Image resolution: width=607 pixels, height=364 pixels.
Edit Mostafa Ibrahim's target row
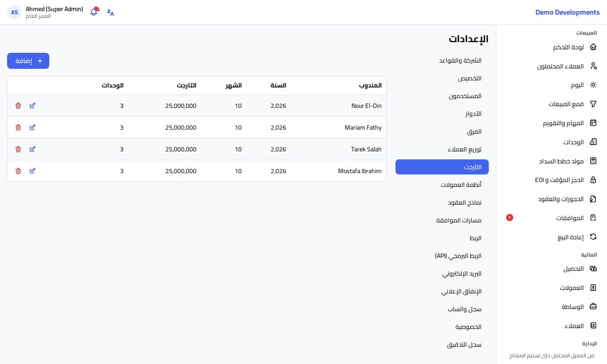32,171
